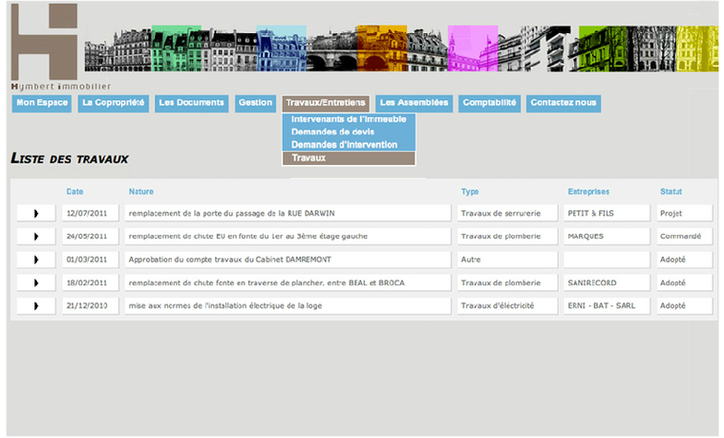Open the Mon Espace menu

click(x=42, y=103)
